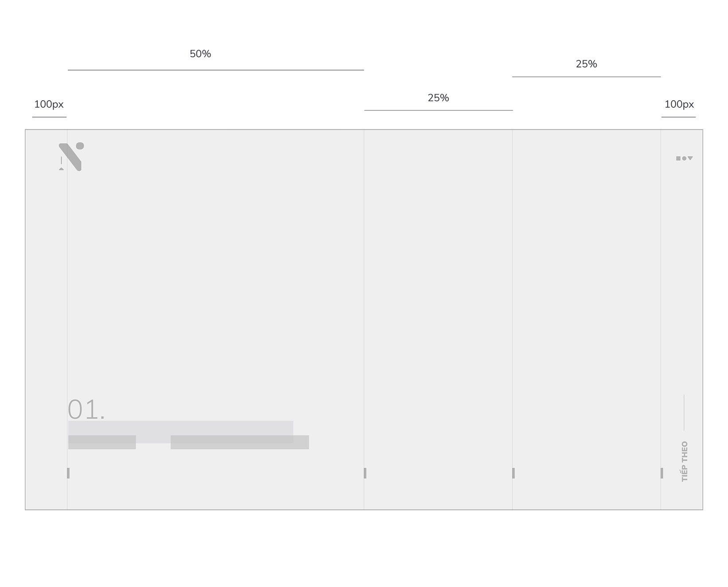Click the thin vertical line above TIẾP THEO
This screenshot has height=587, width=728.
(x=684, y=413)
